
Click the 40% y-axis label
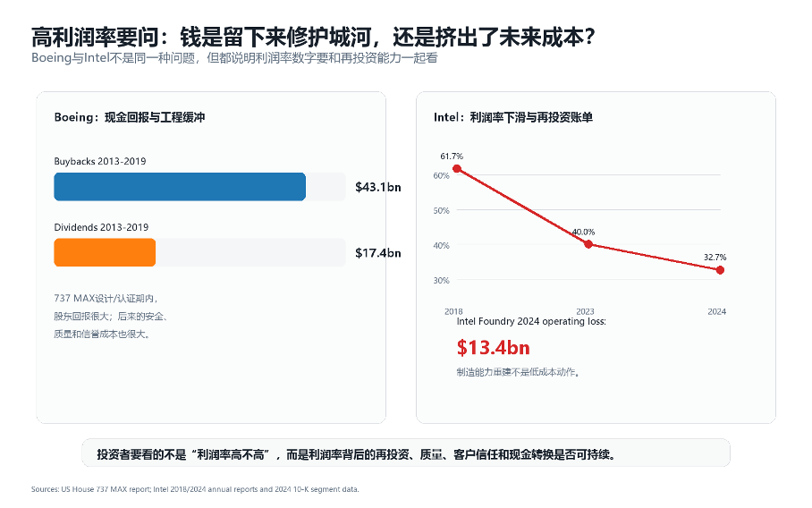441,245
